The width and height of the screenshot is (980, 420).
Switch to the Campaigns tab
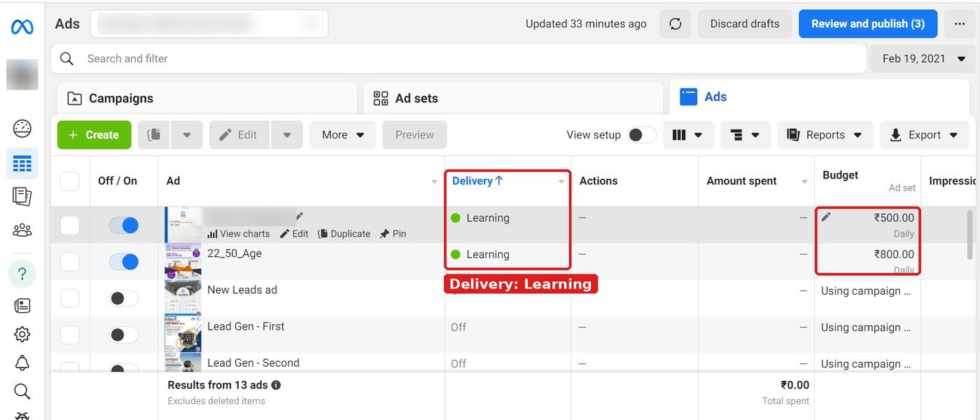(x=206, y=99)
